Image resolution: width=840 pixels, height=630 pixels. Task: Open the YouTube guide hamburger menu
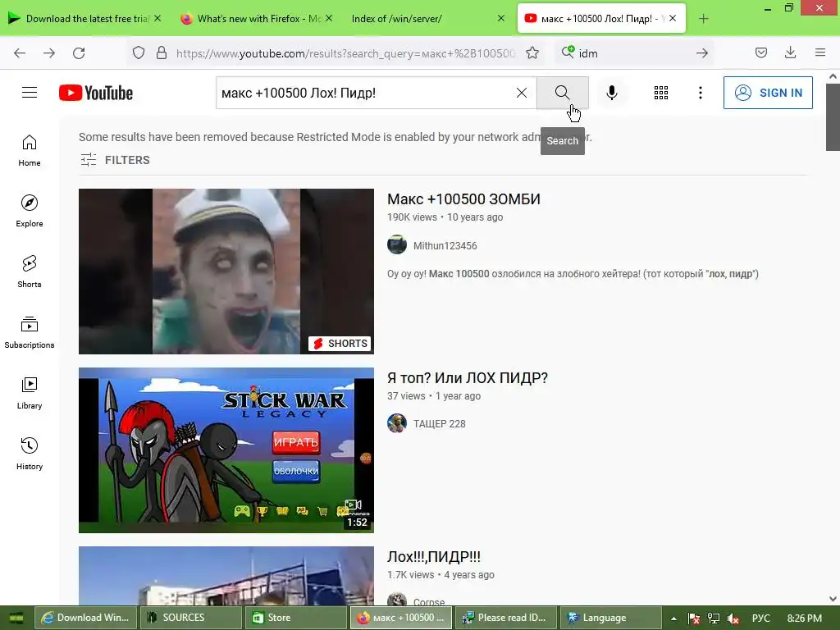[30, 93]
